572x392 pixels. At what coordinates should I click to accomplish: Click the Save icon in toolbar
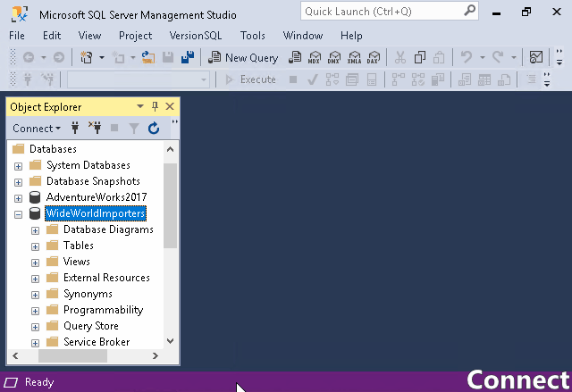tap(168, 57)
